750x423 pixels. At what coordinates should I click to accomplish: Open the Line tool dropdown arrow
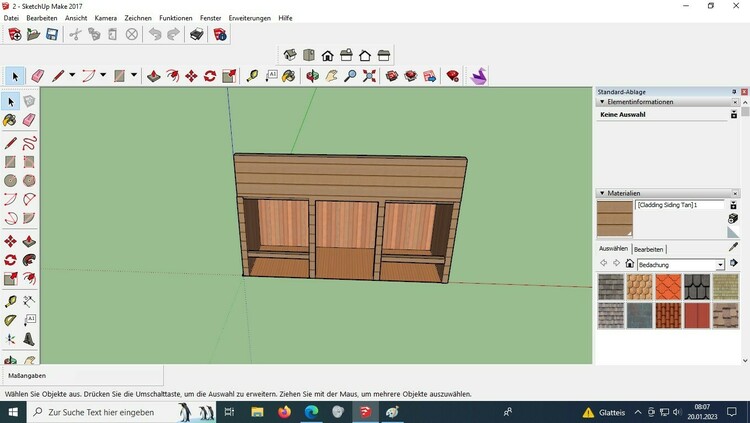(x=74, y=76)
